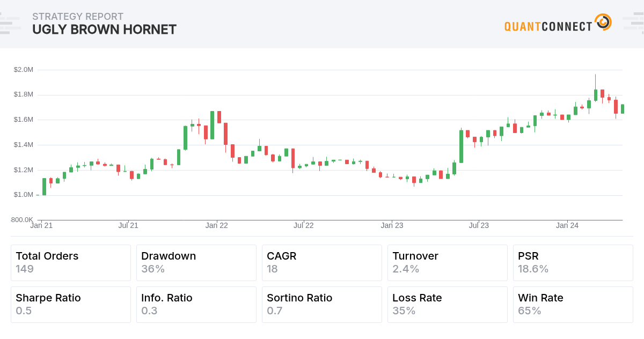
Task: Click the last green candlestick on the chart
Action: pos(623,109)
